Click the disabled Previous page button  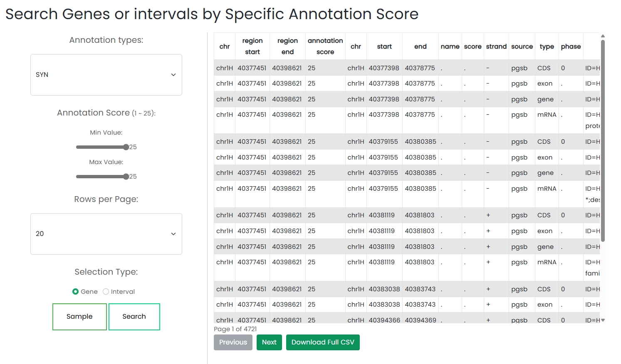(233, 342)
